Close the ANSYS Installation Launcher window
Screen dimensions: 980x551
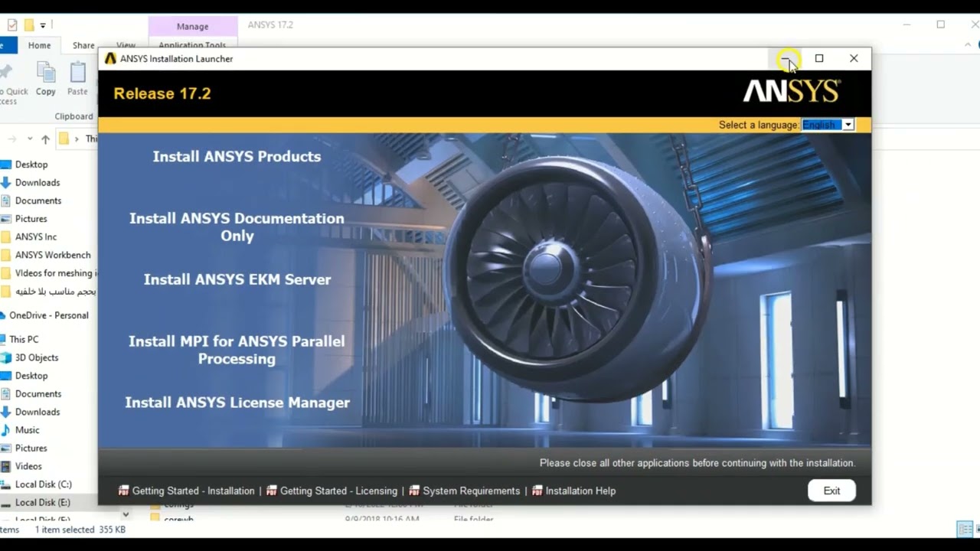click(x=854, y=58)
